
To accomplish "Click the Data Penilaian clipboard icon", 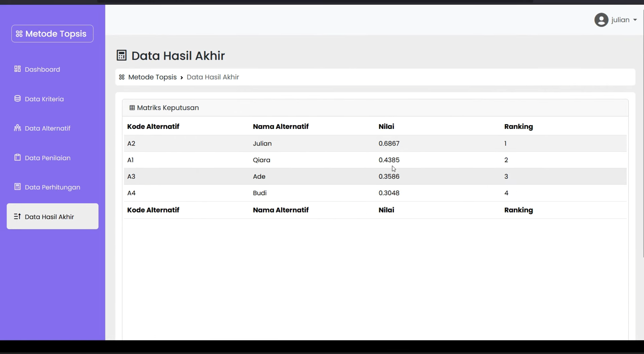I will [17, 157].
